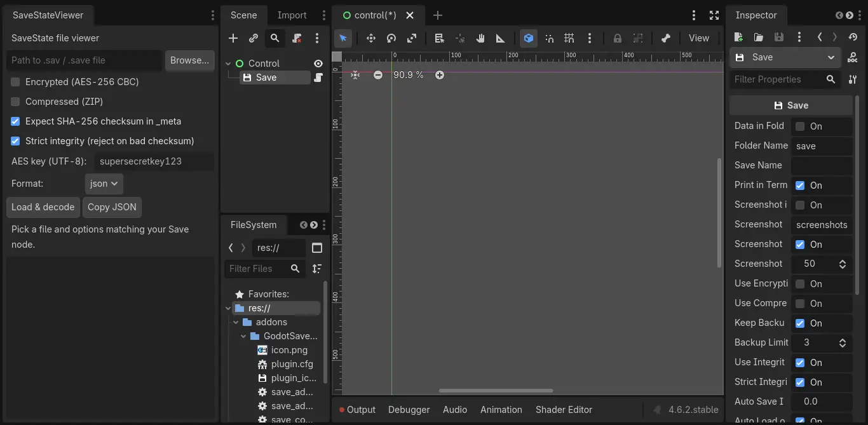
Task: Group the selected node's children
Action: 638,38
